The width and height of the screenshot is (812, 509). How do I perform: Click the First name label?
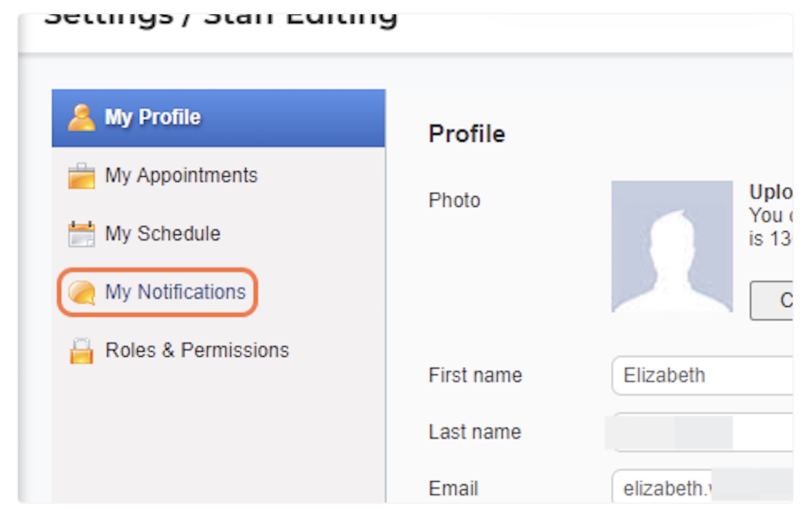pos(475,375)
